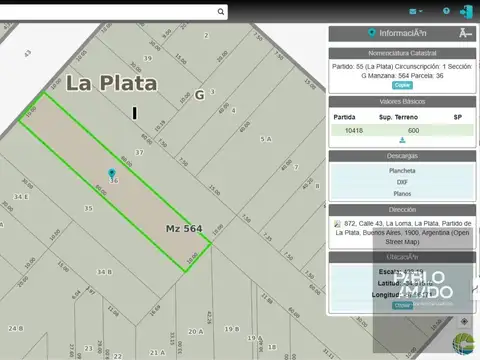
Task: Download partida 10418 data icon
Action: (402, 140)
